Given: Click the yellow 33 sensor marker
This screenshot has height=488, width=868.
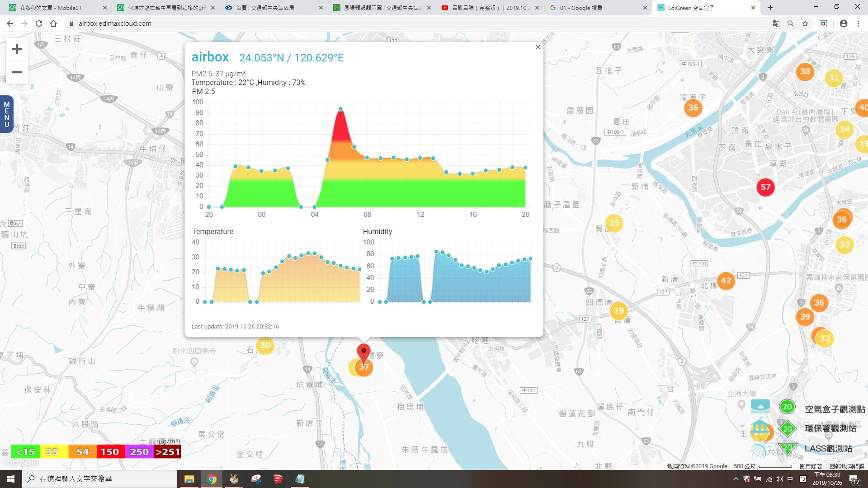Looking at the screenshot, I should (x=844, y=245).
